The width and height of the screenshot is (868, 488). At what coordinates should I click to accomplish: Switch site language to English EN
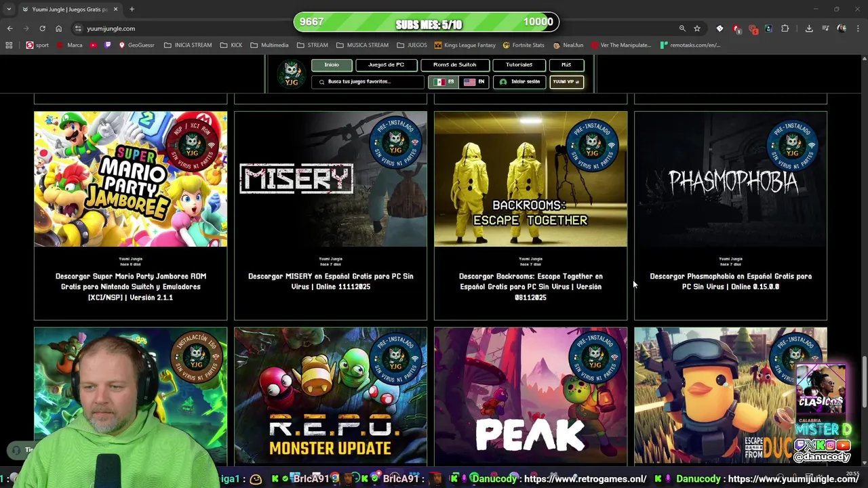click(474, 82)
